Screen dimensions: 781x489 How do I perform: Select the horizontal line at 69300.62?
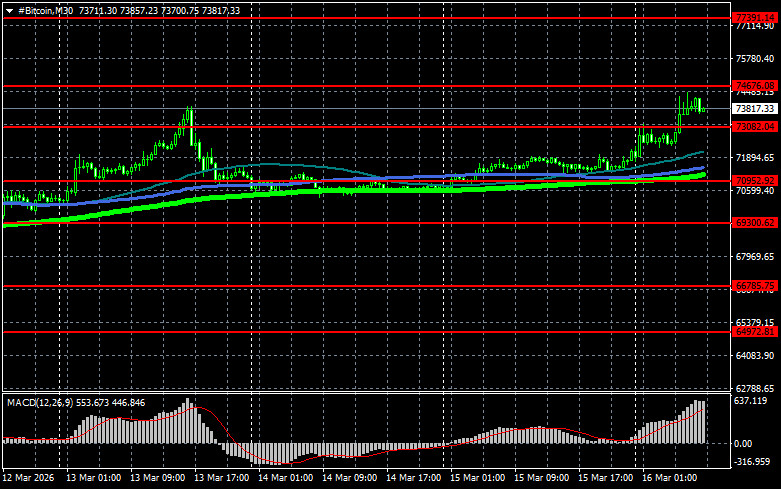click(360, 223)
